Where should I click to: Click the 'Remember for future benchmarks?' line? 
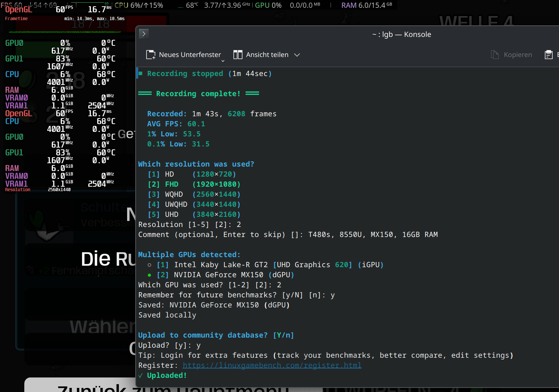coord(237,295)
